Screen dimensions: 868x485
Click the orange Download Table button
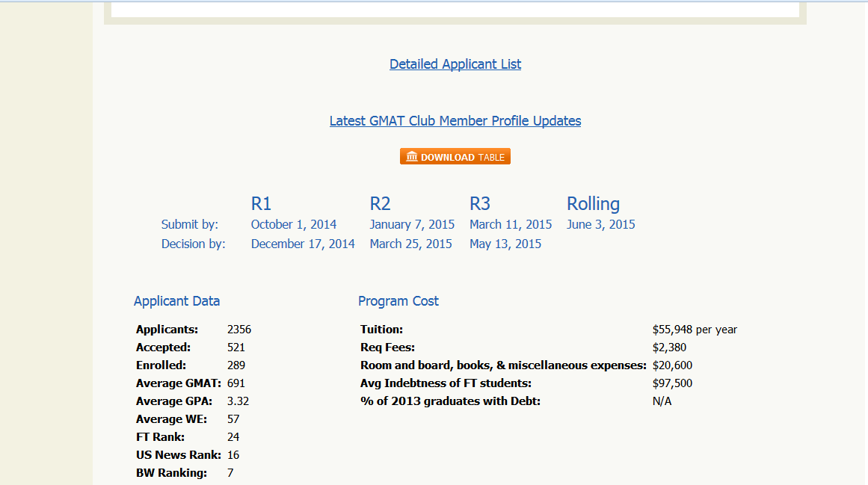coord(455,157)
